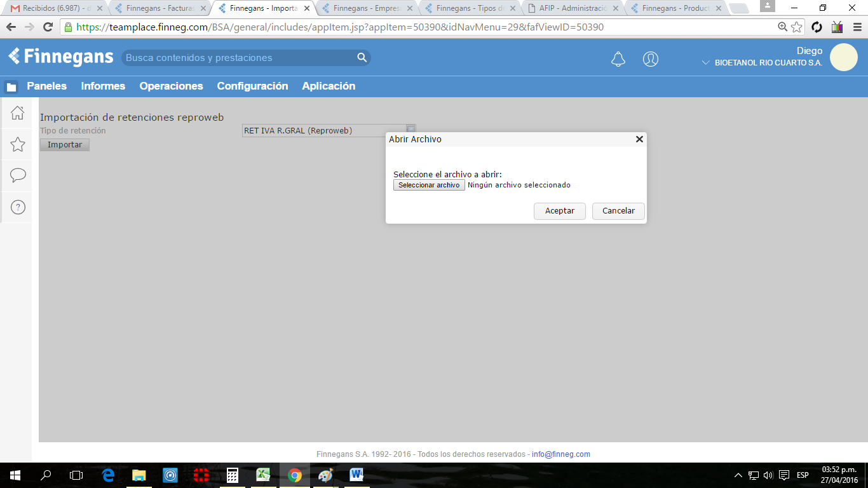Open Task View on the taskbar
The image size is (868, 488).
click(x=76, y=475)
